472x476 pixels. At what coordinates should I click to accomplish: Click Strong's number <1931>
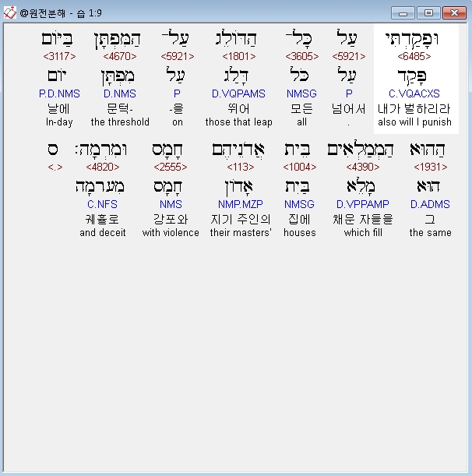click(x=431, y=167)
